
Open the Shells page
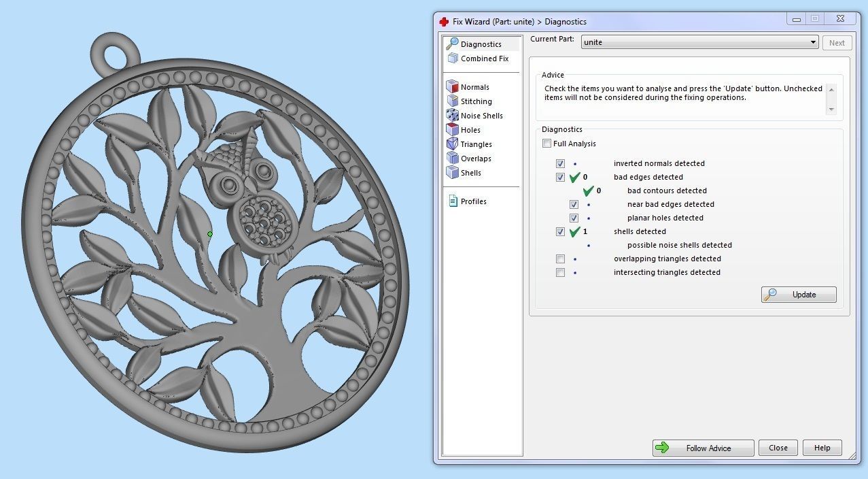[471, 173]
